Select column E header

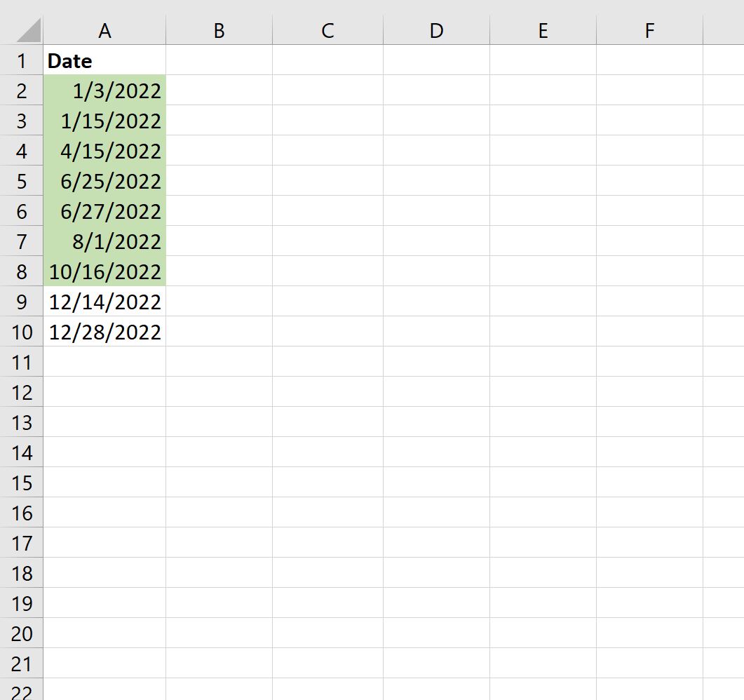(543, 30)
